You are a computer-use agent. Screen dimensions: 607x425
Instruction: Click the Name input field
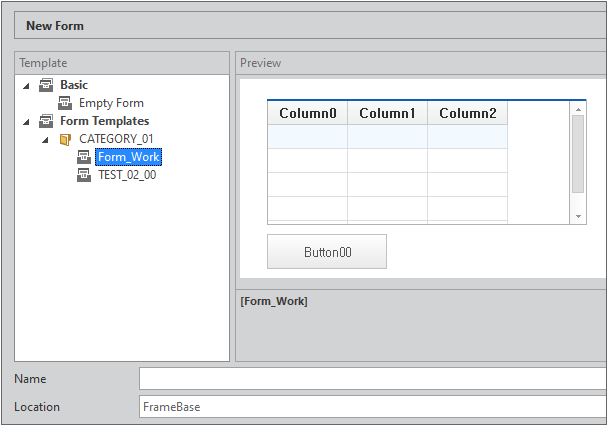coord(372,379)
